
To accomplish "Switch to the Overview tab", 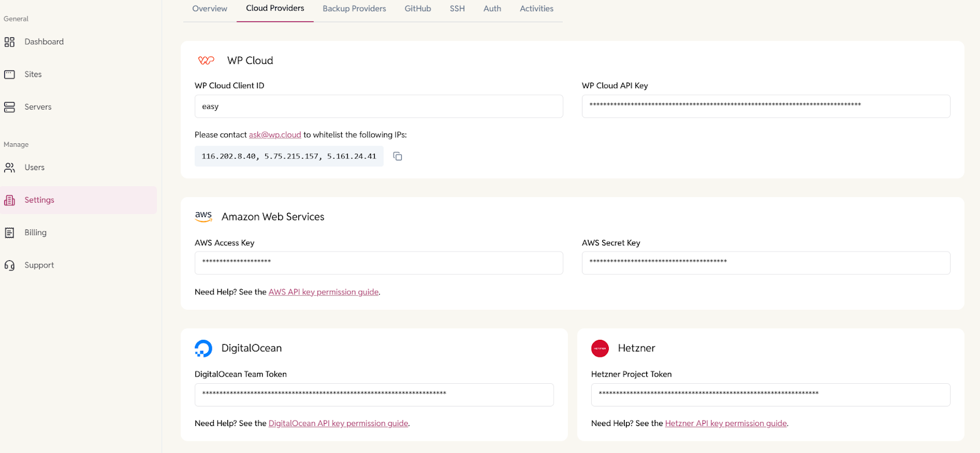I will pos(209,9).
